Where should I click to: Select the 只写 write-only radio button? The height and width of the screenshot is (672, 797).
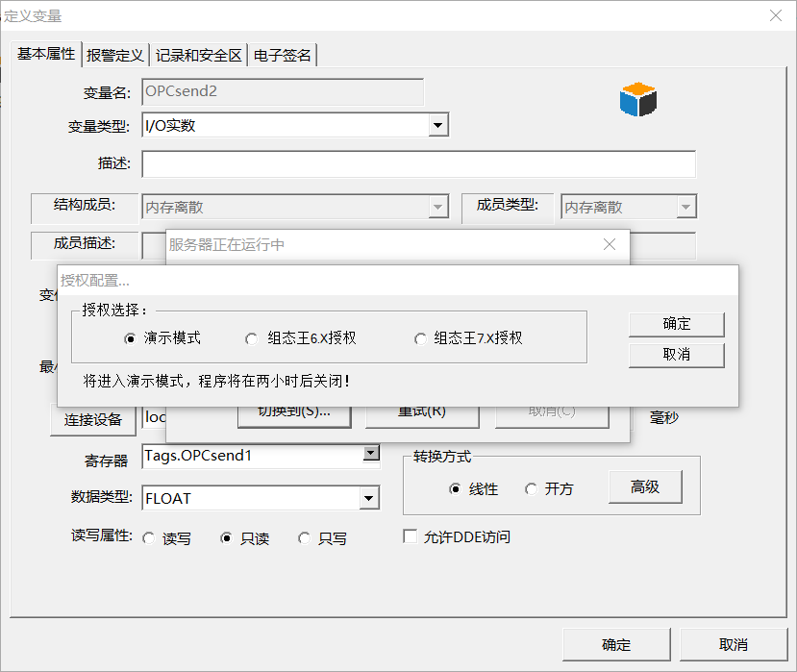point(306,537)
